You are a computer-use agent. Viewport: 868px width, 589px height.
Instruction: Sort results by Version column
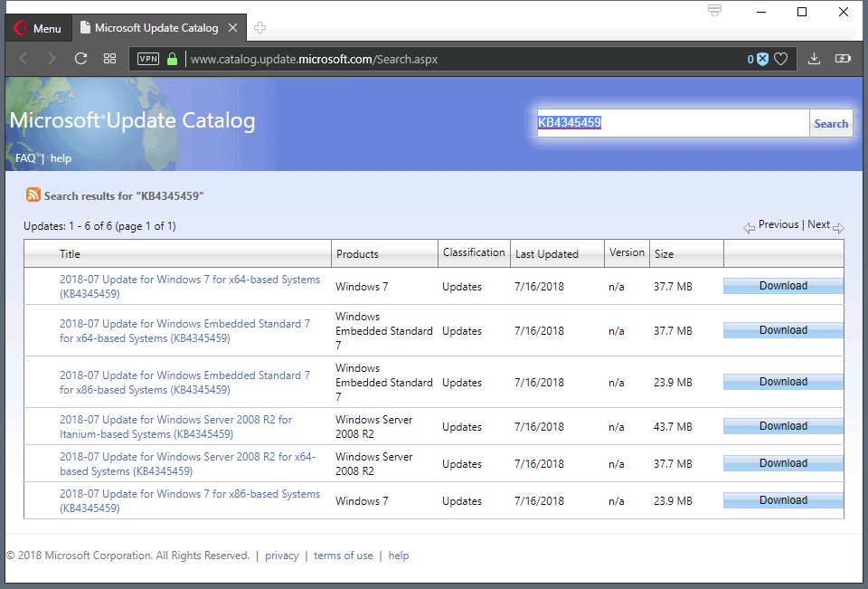627,252
